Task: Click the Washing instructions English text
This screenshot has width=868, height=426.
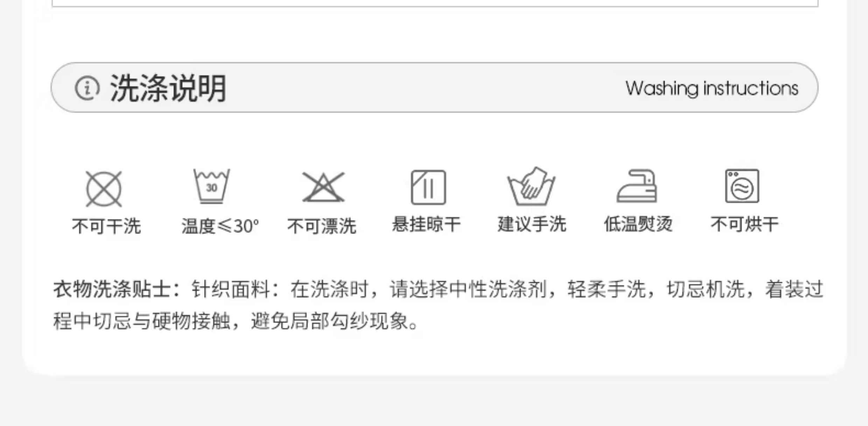Action: click(x=712, y=88)
